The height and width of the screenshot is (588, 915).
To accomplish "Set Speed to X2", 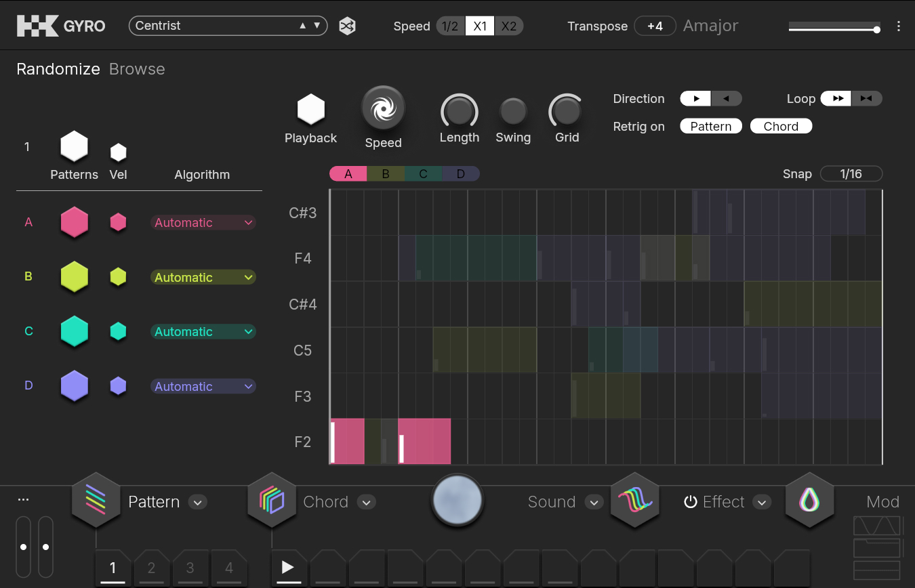I will tap(508, 26).
